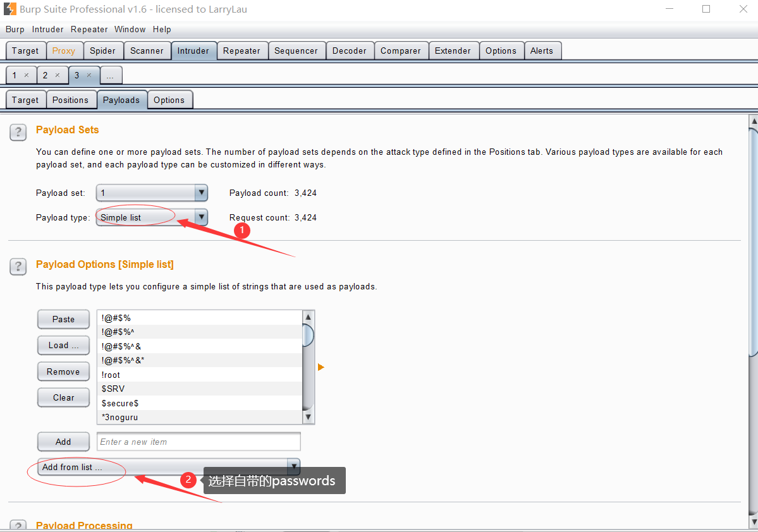Open the Positions sub-tab
The width and height of the screenshot is (758, 532).
pyautogui.click(x=71, y=100)
